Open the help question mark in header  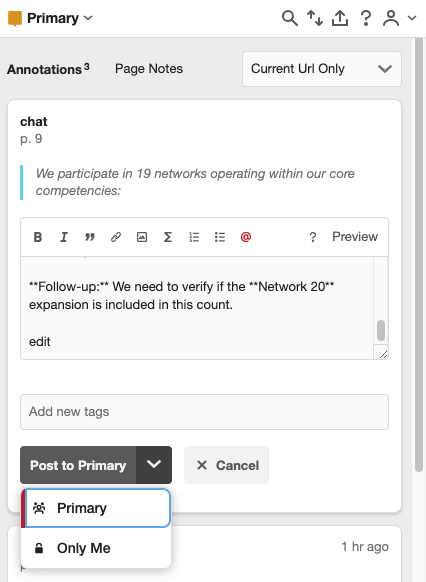coord(366,18)
